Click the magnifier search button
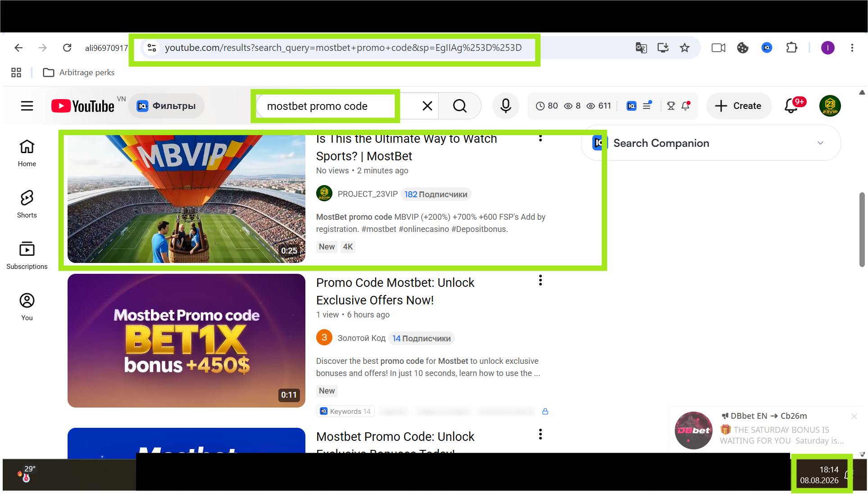Screen dimensions: 868x494 coord(460,106)
